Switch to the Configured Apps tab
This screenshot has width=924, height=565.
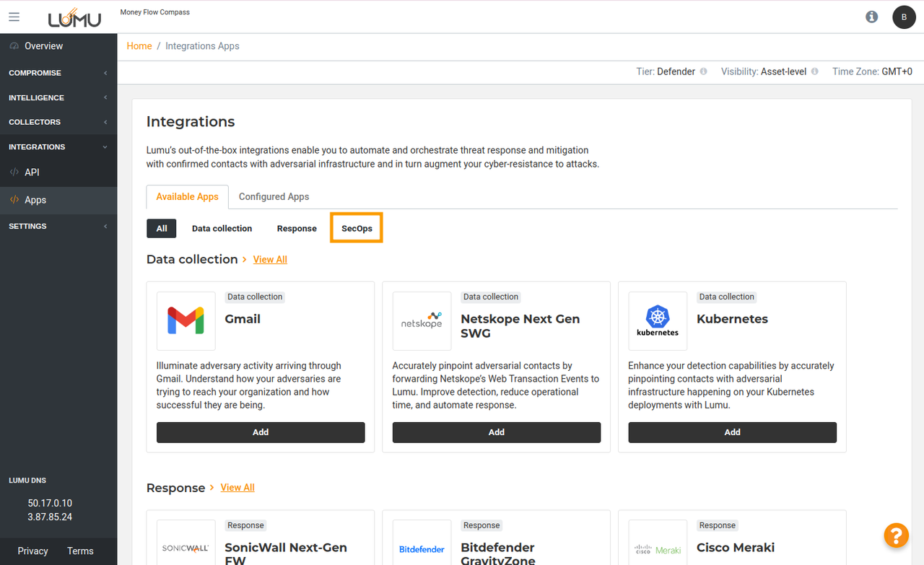274,196
